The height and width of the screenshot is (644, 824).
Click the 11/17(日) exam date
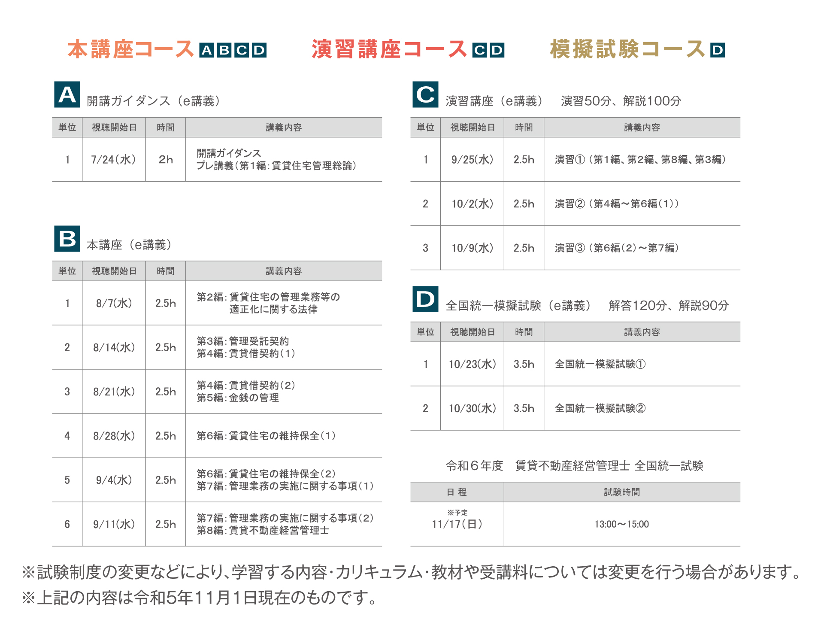pos(457,524)
